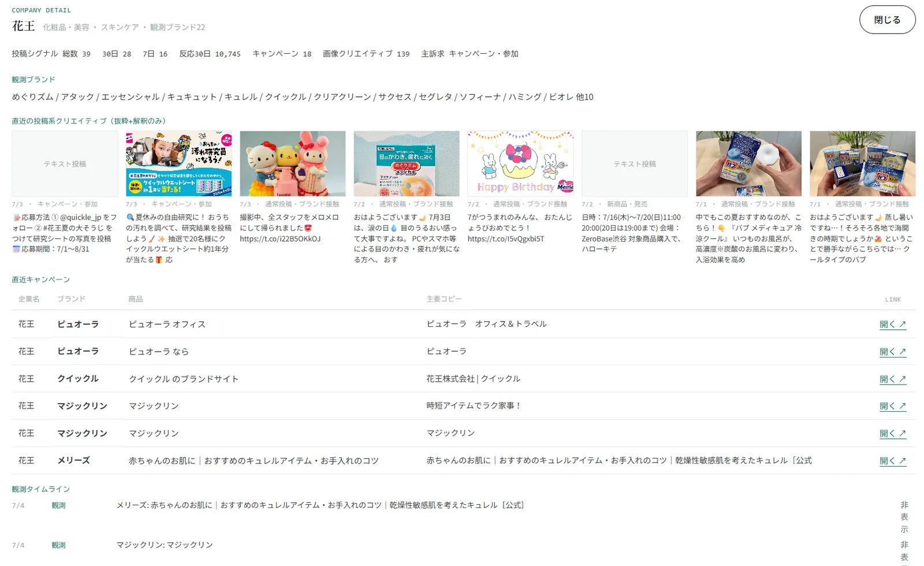
Task: Click the 夏休みの自由研究に post text
Action: point(178,239)
